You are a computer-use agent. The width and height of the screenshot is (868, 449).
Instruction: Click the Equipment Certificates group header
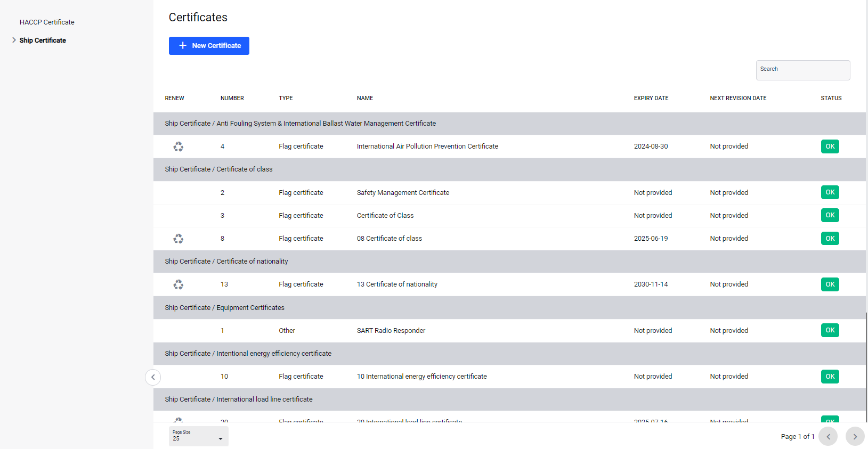coord(224,308)
